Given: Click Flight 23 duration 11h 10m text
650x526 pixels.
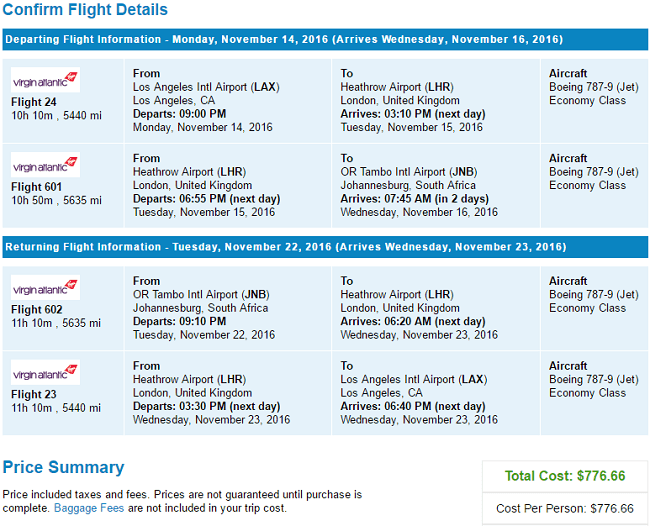Looking at the screenshot, I should 32,408.
